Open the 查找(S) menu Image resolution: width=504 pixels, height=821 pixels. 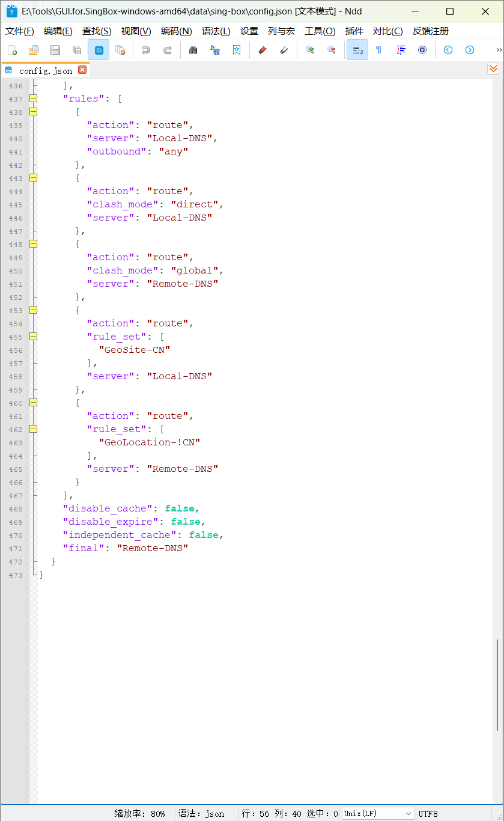pyautogui.click(x=97, y=31)
